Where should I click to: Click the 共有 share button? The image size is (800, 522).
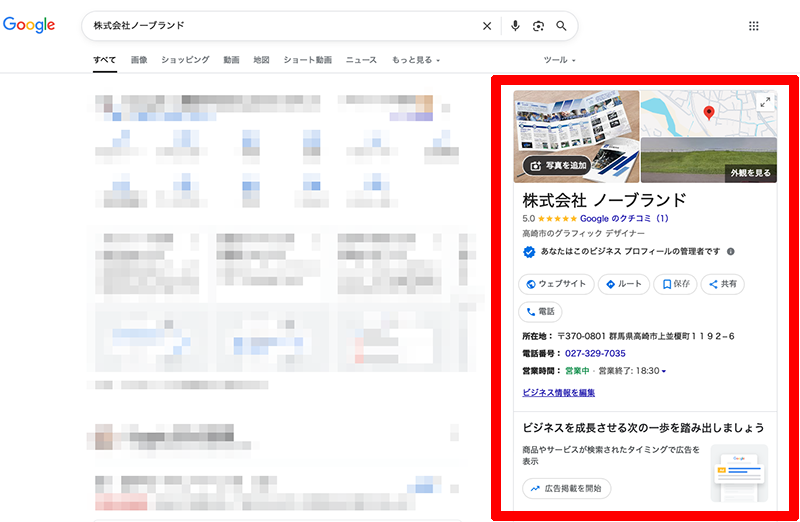[x=722, y=284]
